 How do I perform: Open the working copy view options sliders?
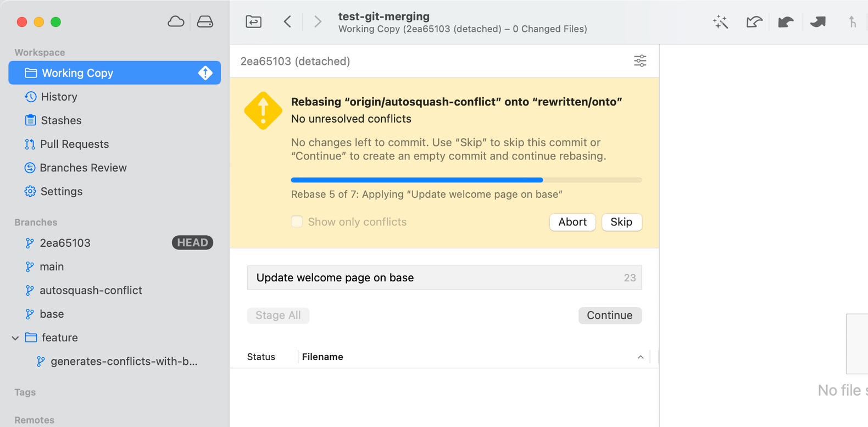(640, 61)
